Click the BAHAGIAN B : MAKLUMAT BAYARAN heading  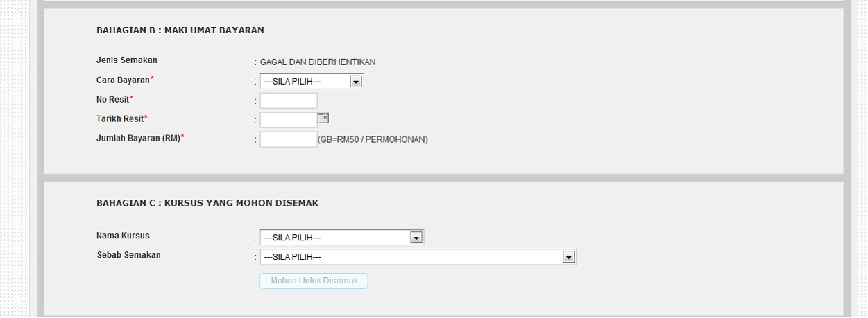(180, 30)
